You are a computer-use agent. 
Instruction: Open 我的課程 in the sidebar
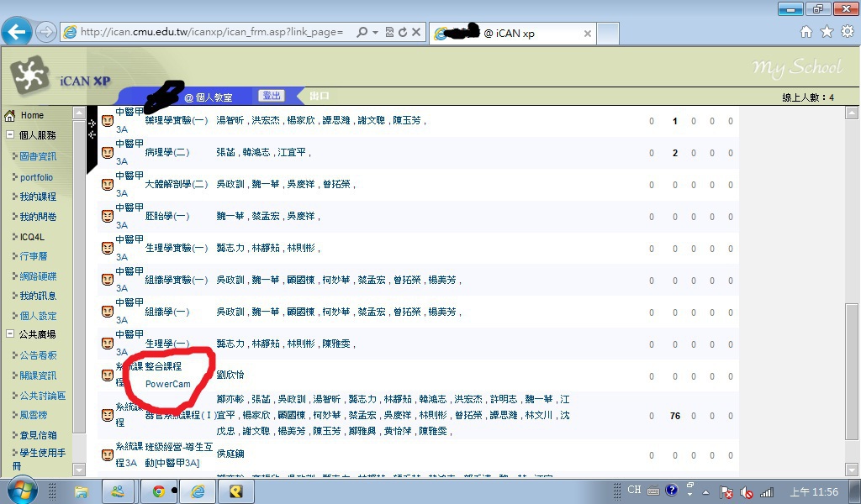point(38,197)
